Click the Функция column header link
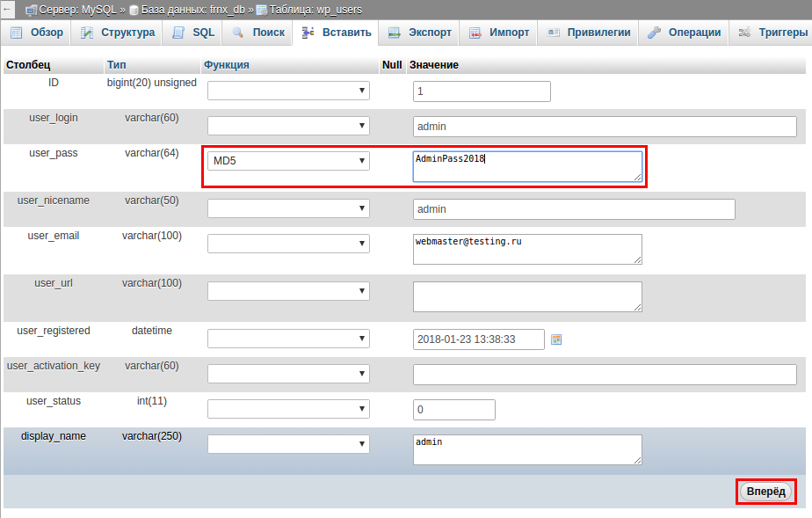The height and width of the screenshot is (518, 812). [x=227, y=65]
